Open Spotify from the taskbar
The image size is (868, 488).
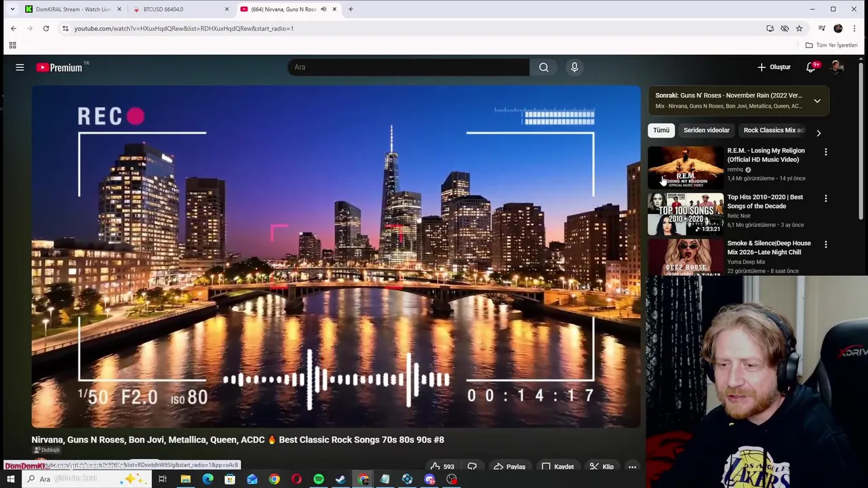point(319,479)
